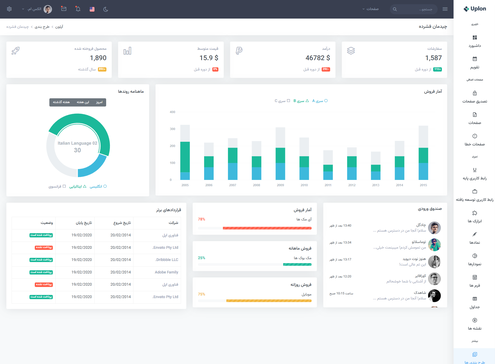Open the Icons pen entry in sidebar
Image resolution: width=495 pixels, height=364 pixels.
(x=475, y=234)
